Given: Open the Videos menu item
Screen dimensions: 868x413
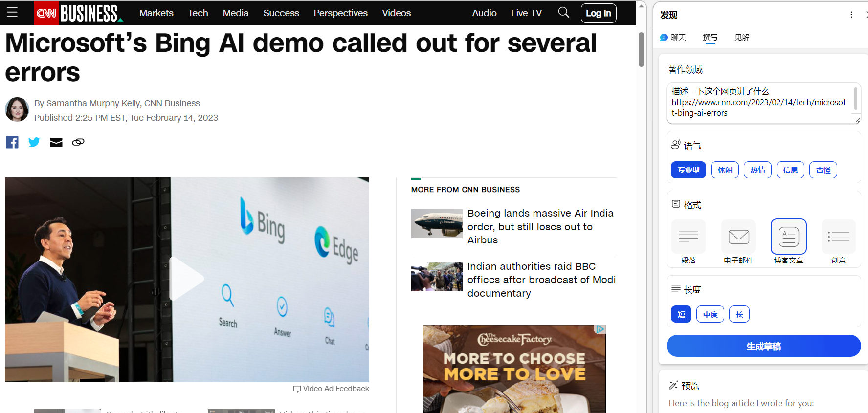Looking at the screenshot, I should tap(397, 13).
